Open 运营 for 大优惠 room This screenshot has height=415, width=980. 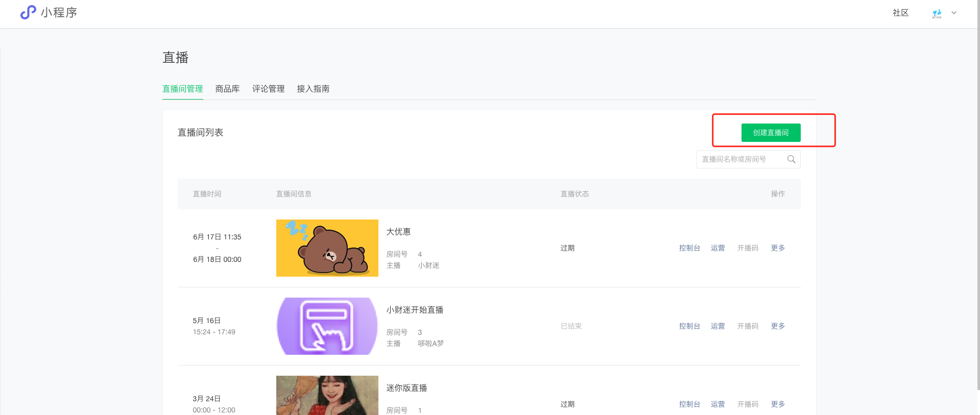point(718,248)
